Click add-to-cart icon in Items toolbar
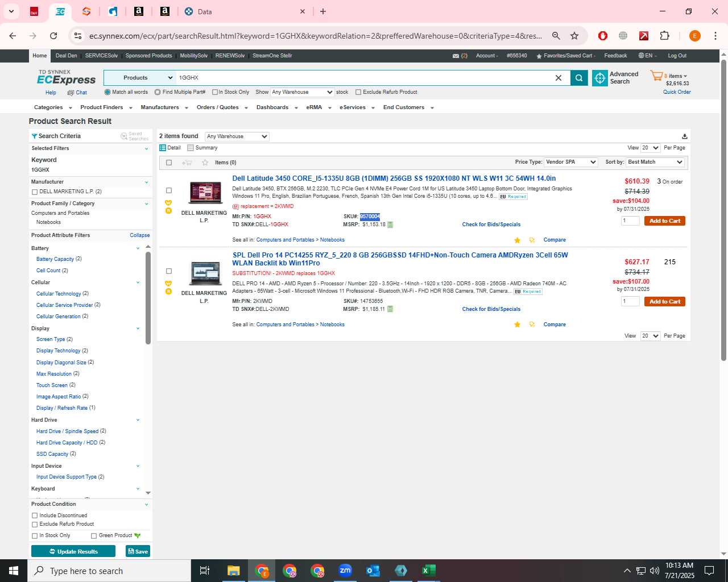728x582 pixels. point(187,163)
